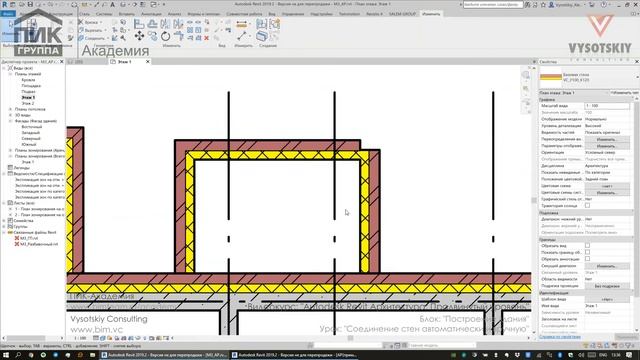The image size is (640, 360).
Task: Collapse the Планы этажей node
Action: point(11,74)
